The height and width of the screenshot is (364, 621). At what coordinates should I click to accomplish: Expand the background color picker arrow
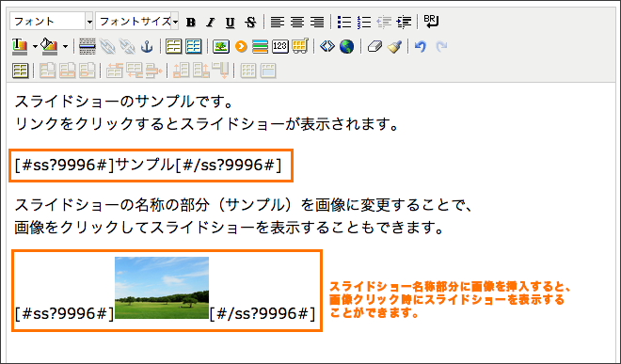point(65,47)
